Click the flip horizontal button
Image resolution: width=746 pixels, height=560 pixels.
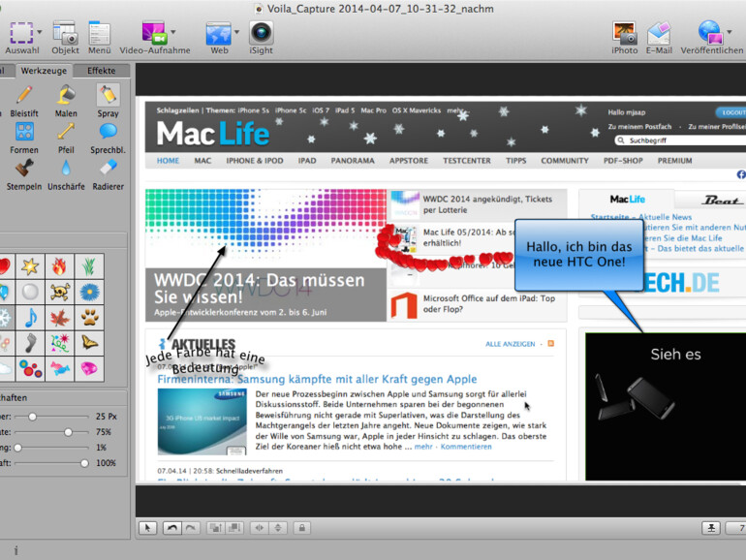point(260,528)
